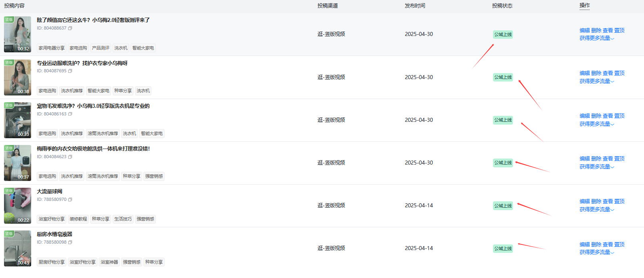Expand 获得更多流量 for the 大流量球阀 video
The width and height of the screenshot is (644, 278).
tap(597, 210)
